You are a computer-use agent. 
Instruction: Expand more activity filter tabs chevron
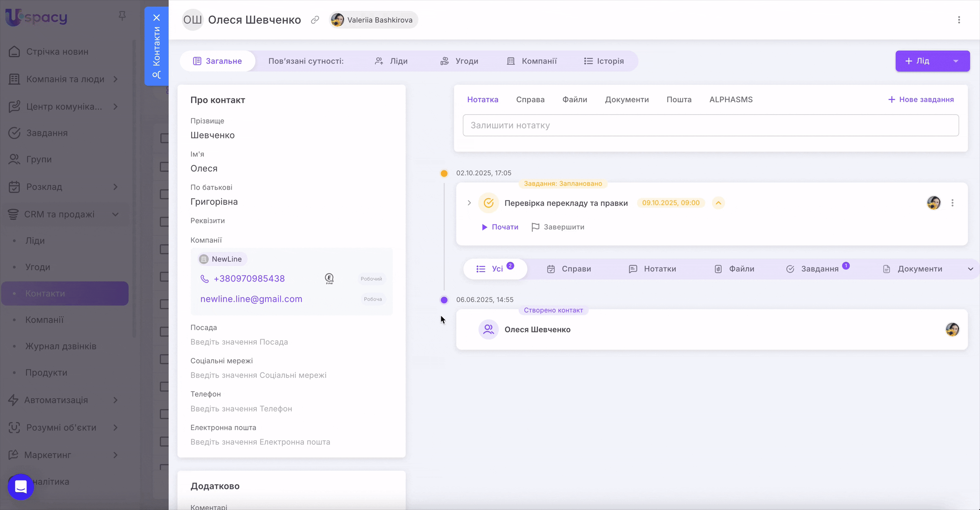[x=970, y=269]
